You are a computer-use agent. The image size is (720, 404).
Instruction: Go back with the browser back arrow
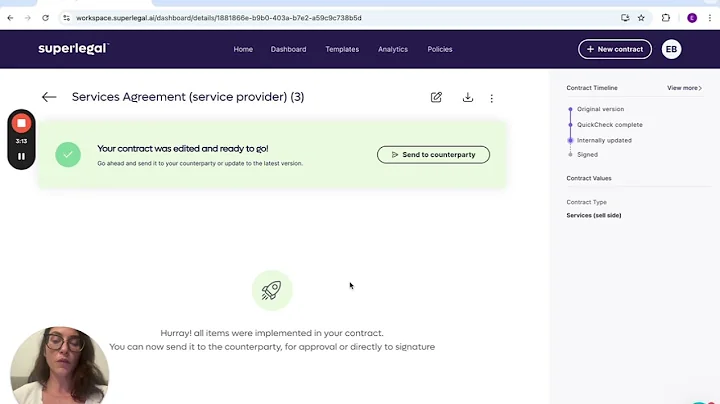tap(10, 18)
